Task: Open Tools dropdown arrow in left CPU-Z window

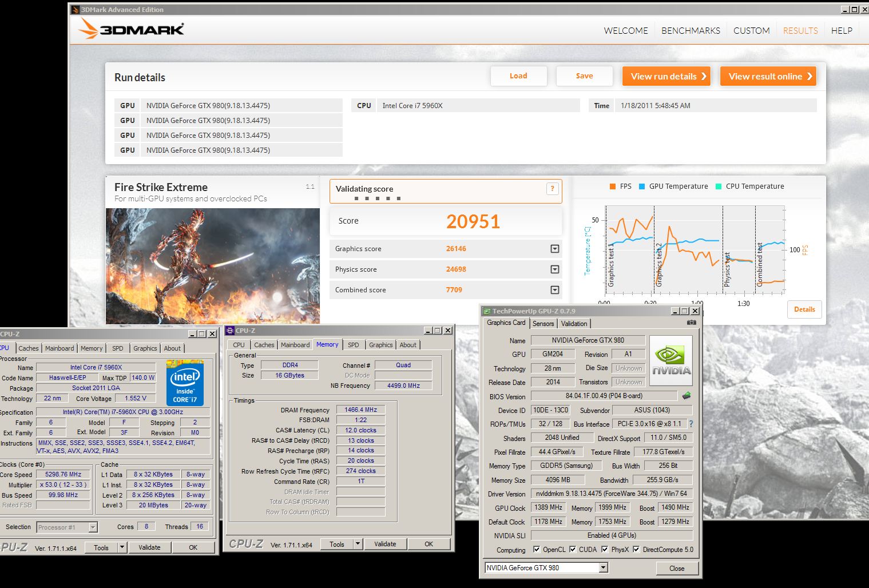Action: 122,547
